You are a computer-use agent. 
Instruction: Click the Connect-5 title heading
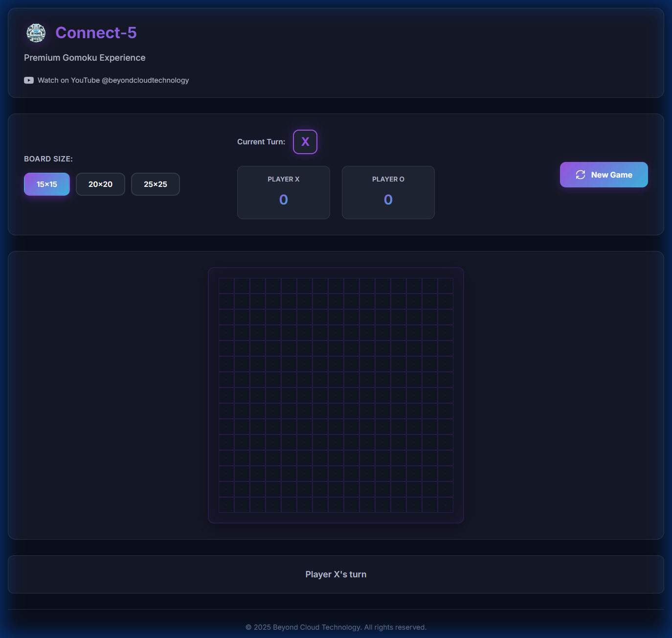click(96, 33)
